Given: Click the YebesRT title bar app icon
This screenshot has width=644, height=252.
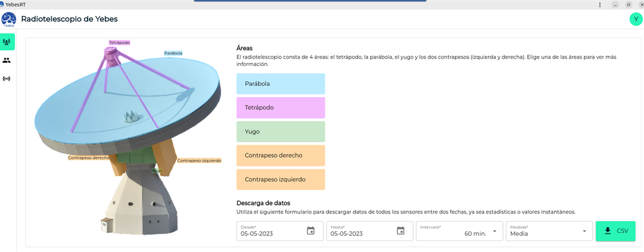Looking at the screenshot, I should coord(2,4).
